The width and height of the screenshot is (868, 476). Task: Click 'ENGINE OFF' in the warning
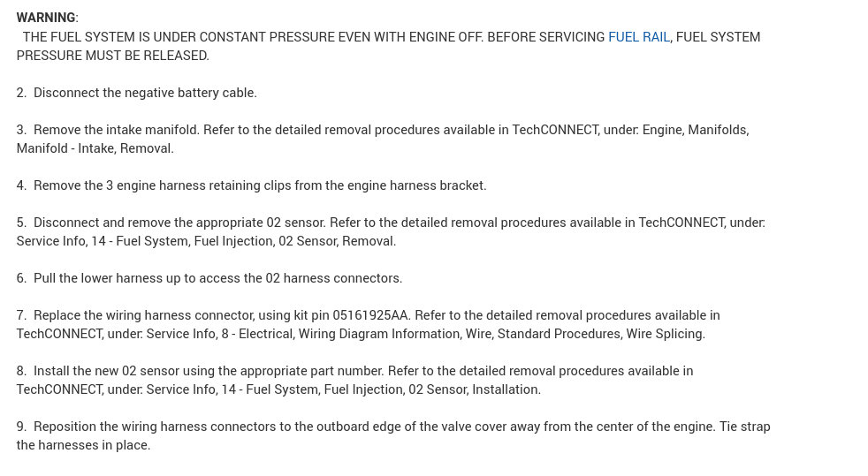[x=445, y=37]
